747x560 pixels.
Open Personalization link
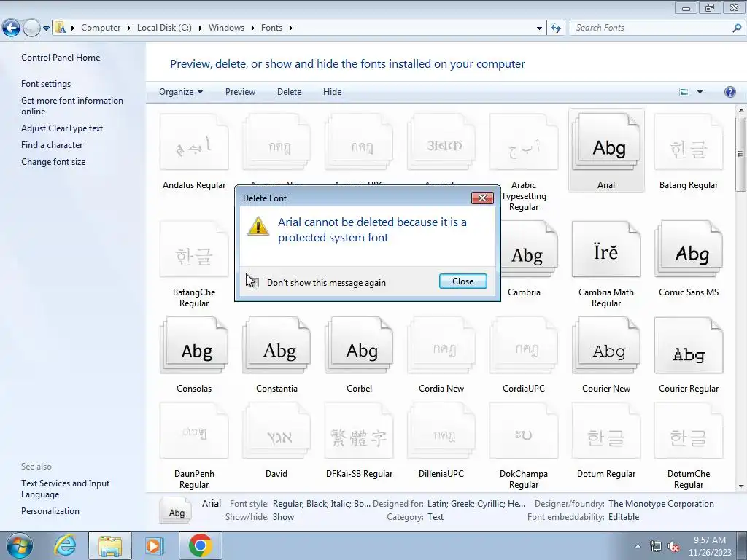click(x=50, y=511)
